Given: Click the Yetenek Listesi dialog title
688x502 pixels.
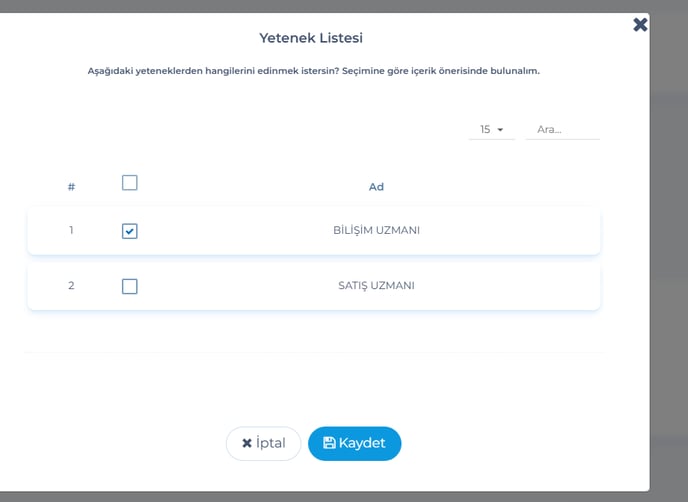Looking at the screenshot, I should click(x=311, y=38).
